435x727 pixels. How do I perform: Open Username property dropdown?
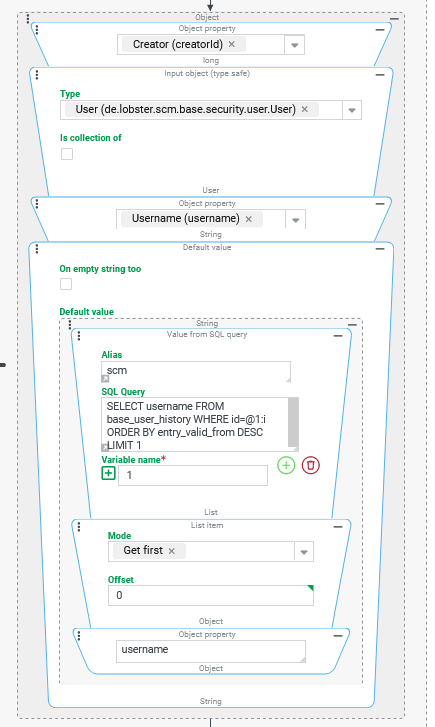point(296,220)
